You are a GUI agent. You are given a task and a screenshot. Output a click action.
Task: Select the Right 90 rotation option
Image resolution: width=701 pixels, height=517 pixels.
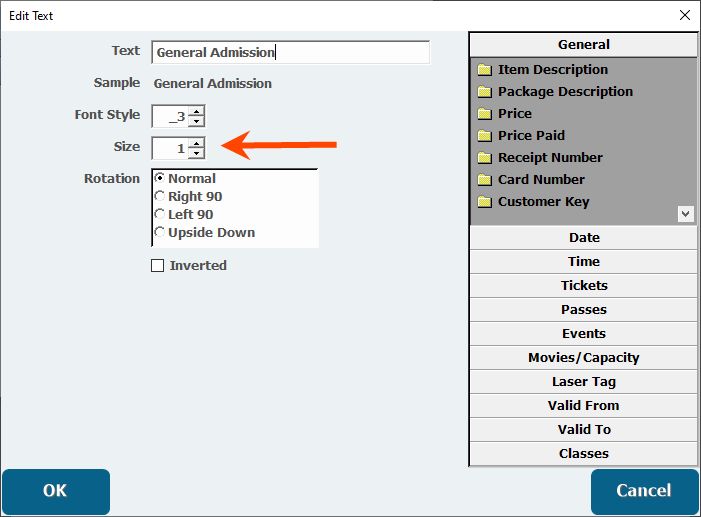pos(159,197)
